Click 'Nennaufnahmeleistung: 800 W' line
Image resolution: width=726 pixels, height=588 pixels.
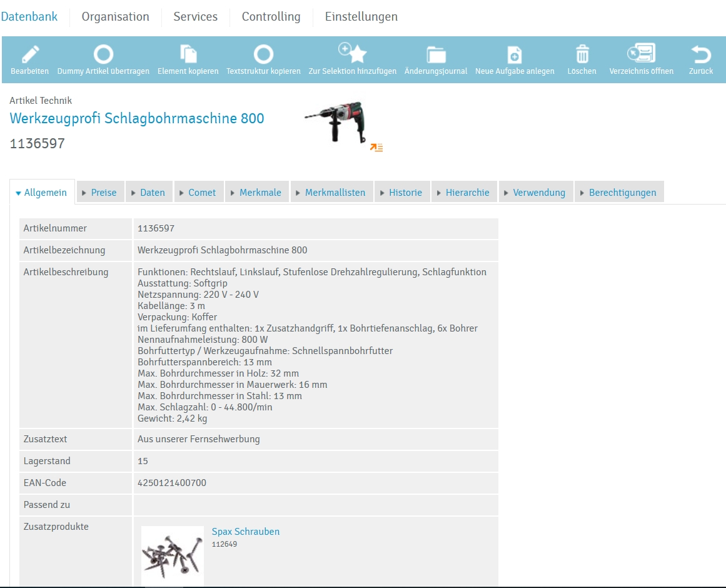pyautogui.click(x=203, y=340)
